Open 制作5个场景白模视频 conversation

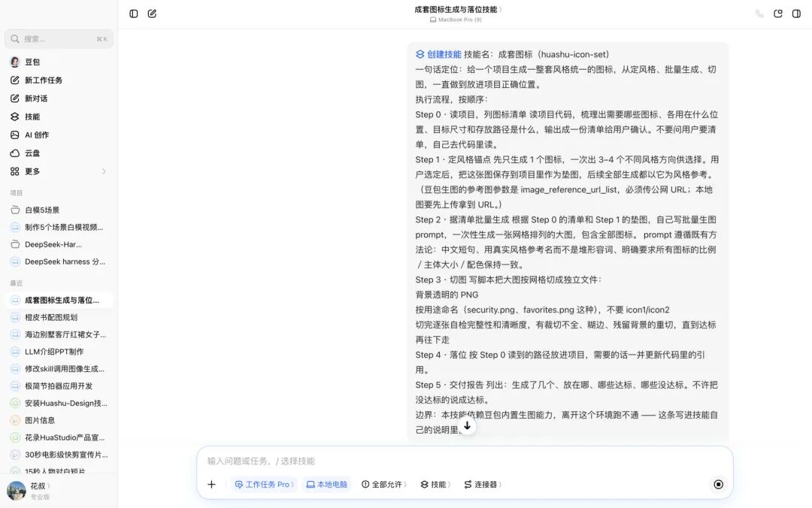pyautogui.click(x=59, y=227)
